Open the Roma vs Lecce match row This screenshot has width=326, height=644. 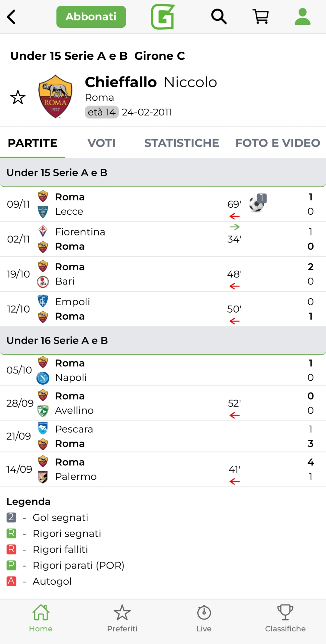pyautogui.click(x=134, y=204)
